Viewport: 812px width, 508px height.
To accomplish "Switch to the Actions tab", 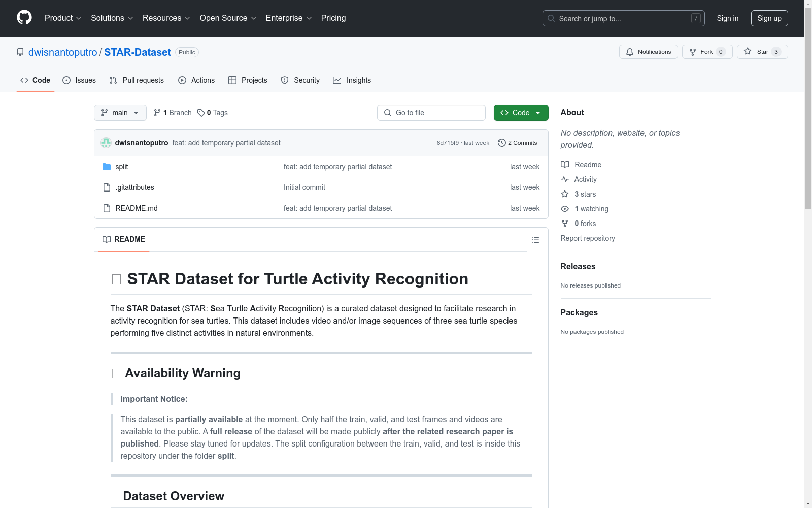I will (196, 80).
